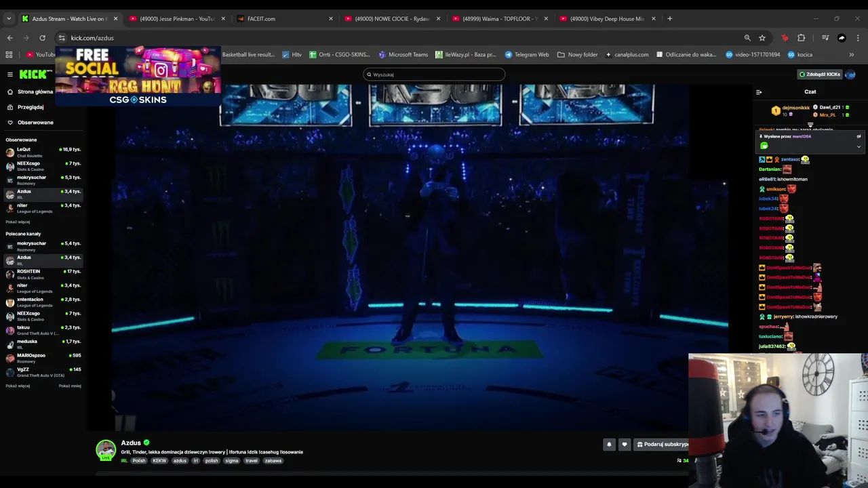This screenshot has height=488, width=868.
Task: Open ROSHTEIN recommended channel
Action: (43, 274)
